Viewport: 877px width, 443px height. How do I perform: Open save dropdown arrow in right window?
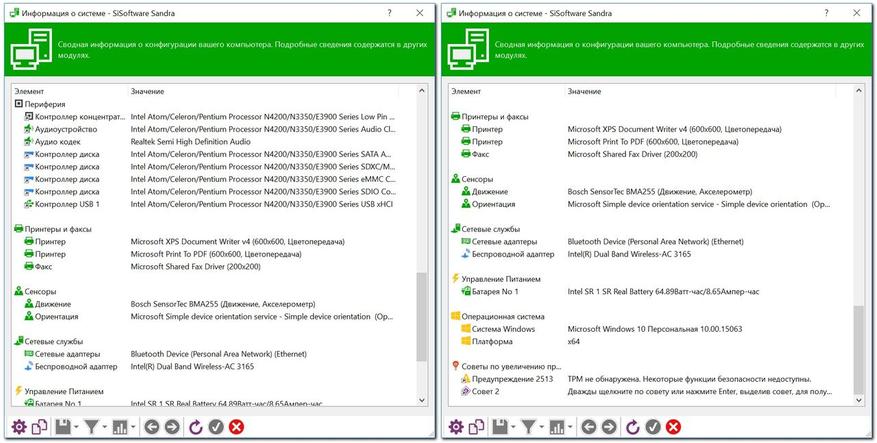pyautogui.click(x=512, y=427)
